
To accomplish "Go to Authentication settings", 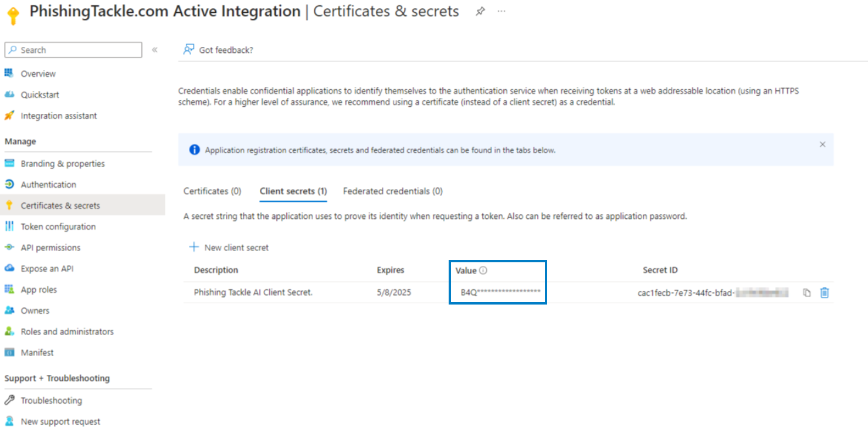I will pyautogui.click(x=49, y=184).
